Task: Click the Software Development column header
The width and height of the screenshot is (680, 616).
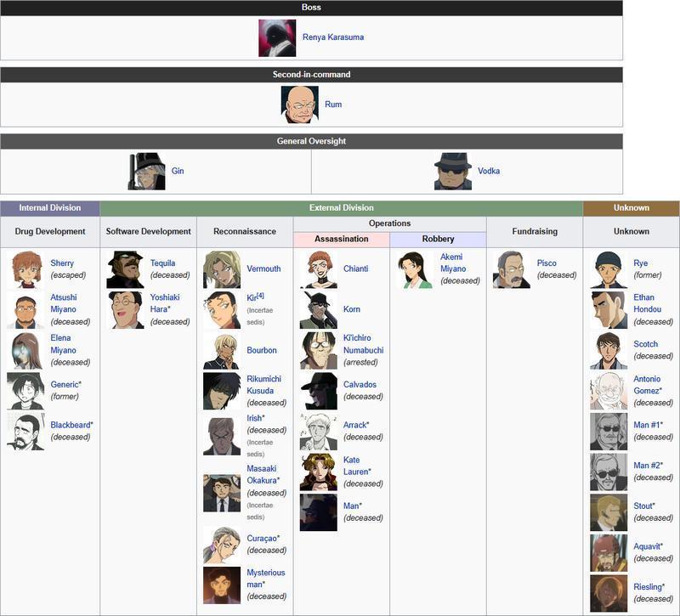Action: pos(148,231)
